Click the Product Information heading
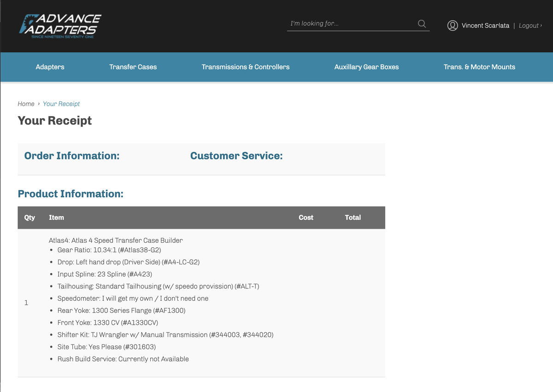 [x=71, y=194]
